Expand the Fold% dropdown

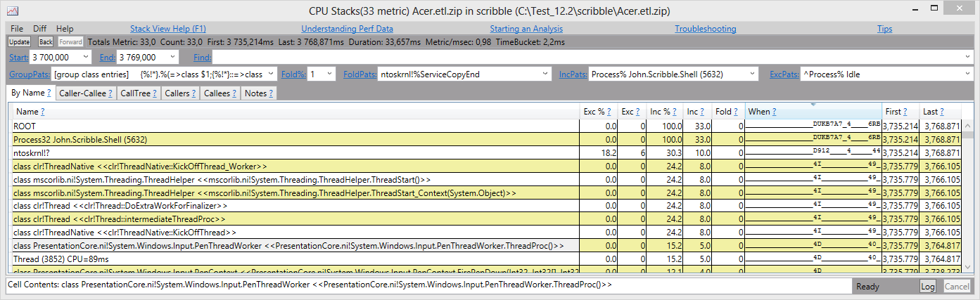tap(330, 74)
